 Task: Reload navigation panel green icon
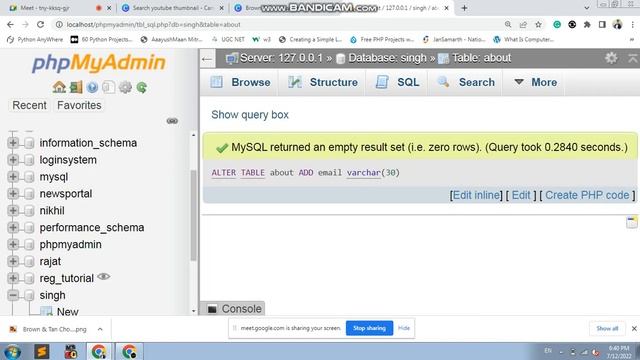142,87
